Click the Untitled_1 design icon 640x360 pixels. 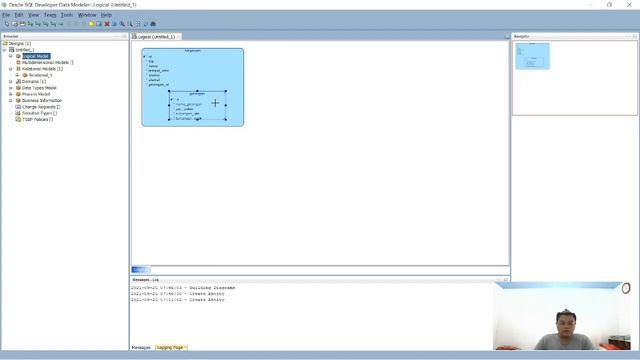(11, 49)
